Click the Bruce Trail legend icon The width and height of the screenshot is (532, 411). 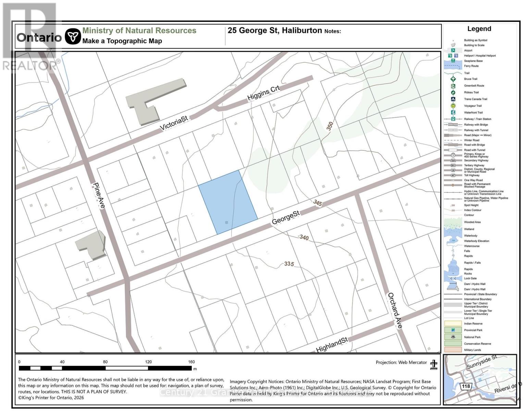[x=453, y=79]
